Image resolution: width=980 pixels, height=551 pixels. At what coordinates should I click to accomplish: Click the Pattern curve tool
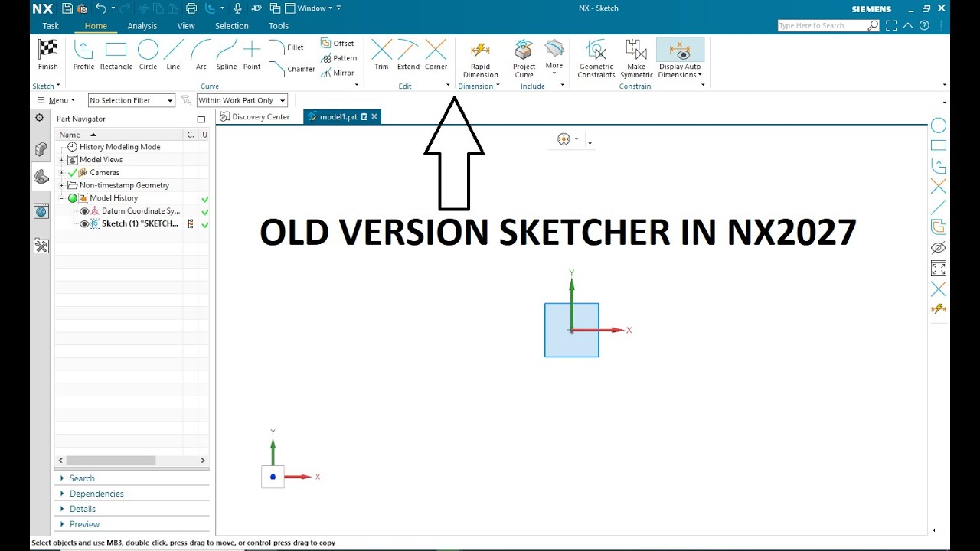(x=339, y=58)
